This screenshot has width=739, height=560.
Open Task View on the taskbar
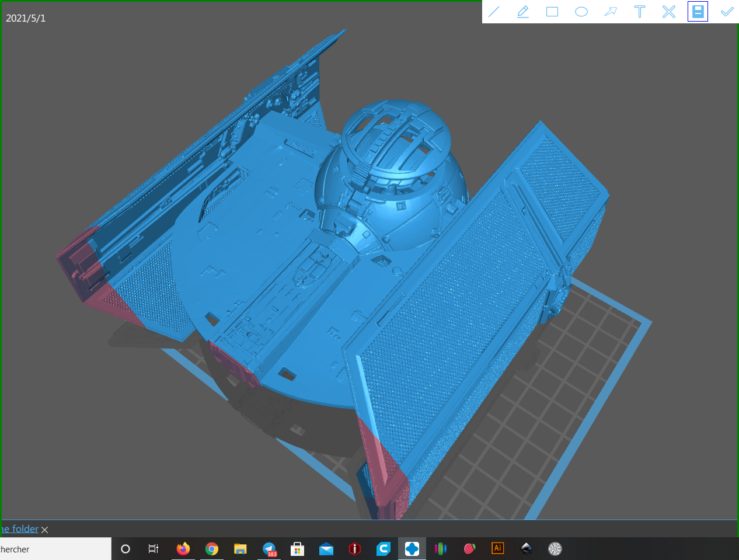(x=154, y=549)
